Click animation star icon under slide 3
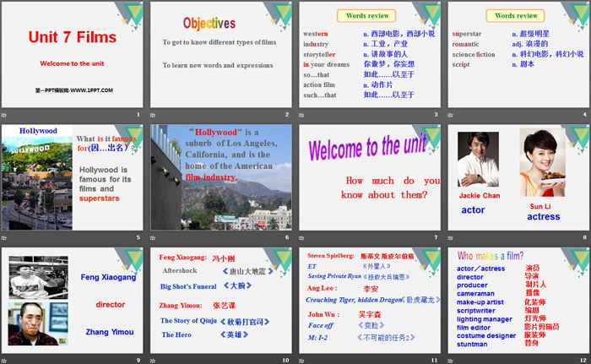 [x=301, y=115]
